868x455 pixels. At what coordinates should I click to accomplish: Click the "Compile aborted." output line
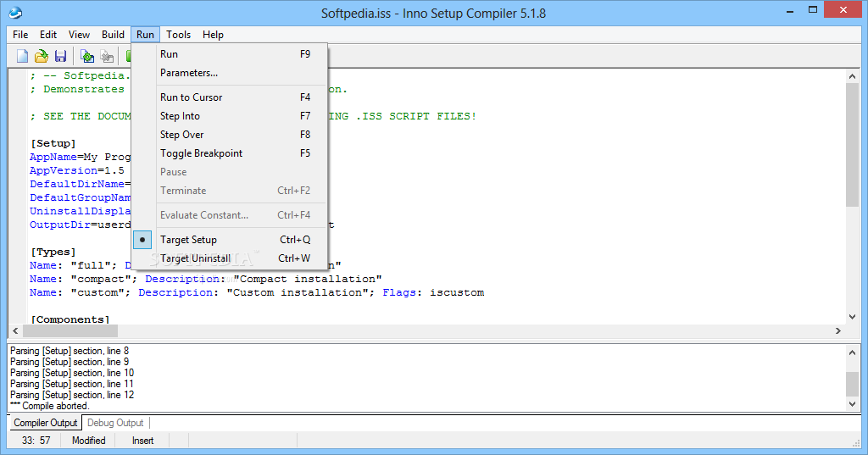(50, 406)
